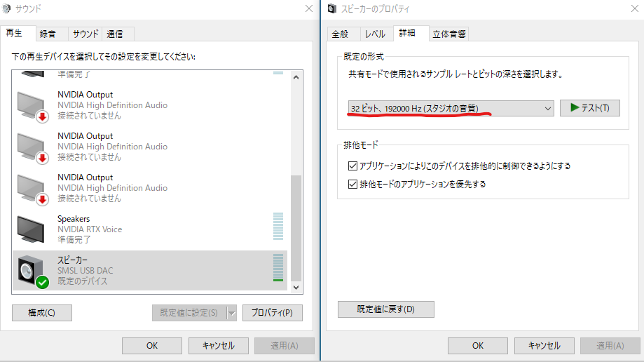This screenshot has height=362, width=644.
Task: Click the SMSL USB DAC label
Action: pos(85,271)
